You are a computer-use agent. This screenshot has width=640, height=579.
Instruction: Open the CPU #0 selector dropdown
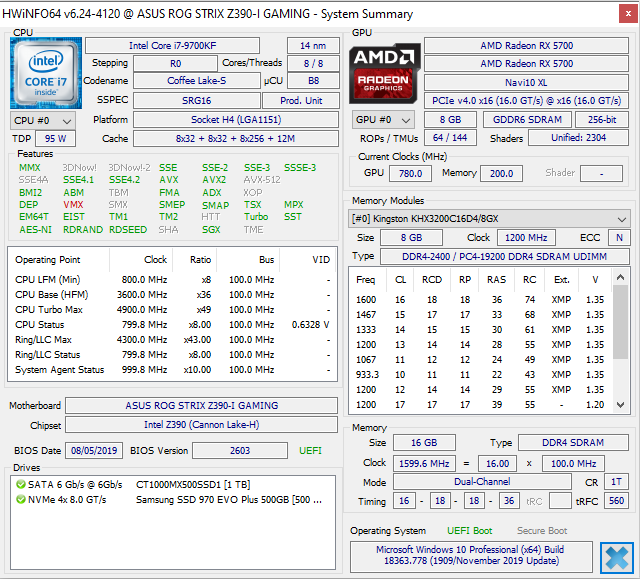[42, 121]
